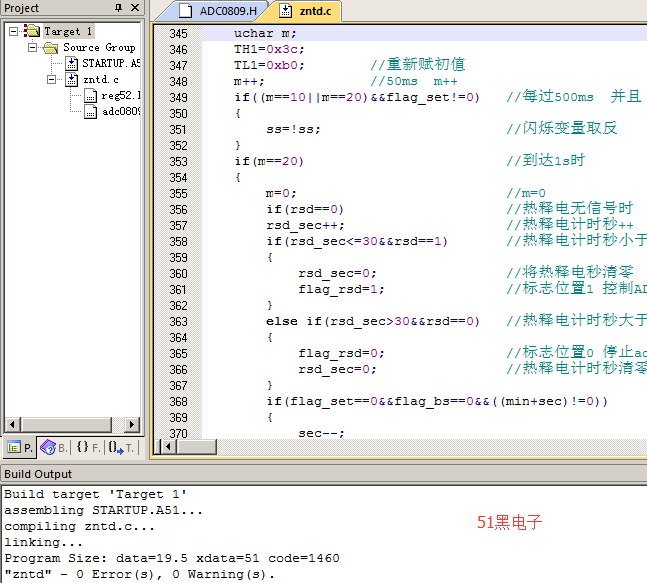Image resolution: width=647 pixels, height=583 pixels.
Task: Click the 'if(m==20)' statement
Action: tap(269, 161)
